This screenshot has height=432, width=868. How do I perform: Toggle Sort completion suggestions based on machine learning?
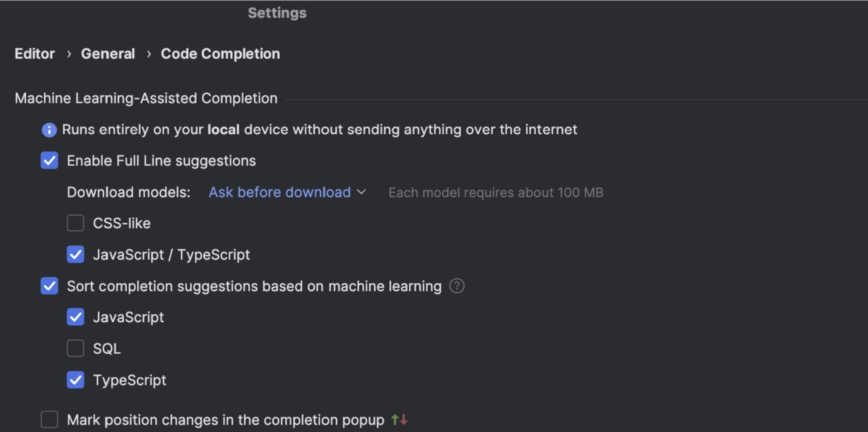click(50, 286)
